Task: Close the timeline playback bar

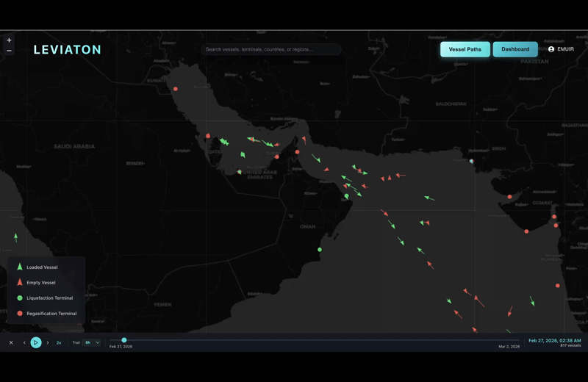Action: (11, 342)
